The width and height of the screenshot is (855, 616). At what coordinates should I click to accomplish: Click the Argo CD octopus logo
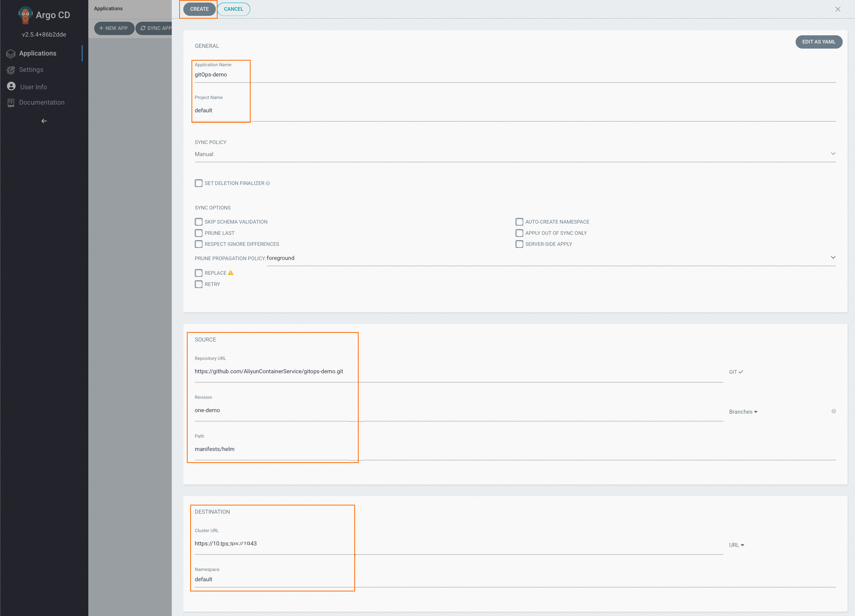pos(25,15)
